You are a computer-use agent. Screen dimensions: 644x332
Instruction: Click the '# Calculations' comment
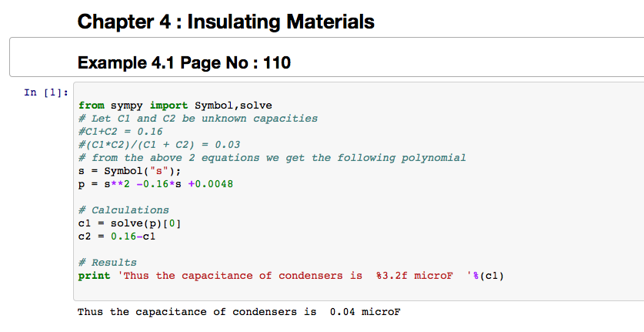coord(123,210)
